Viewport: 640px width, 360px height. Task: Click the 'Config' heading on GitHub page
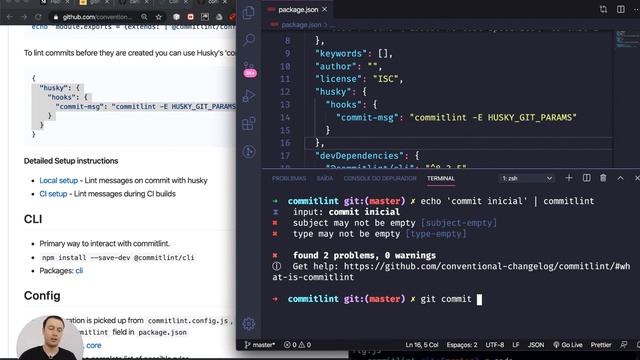42,296
